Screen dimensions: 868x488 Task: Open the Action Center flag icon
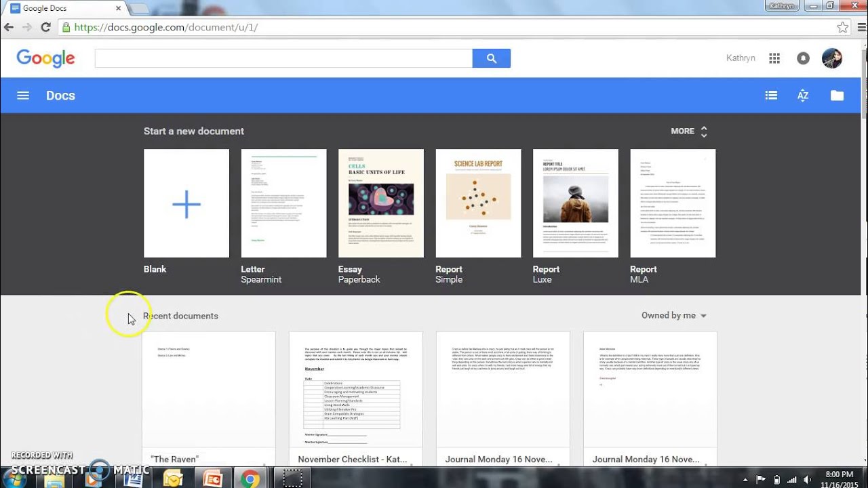point(762,480)
